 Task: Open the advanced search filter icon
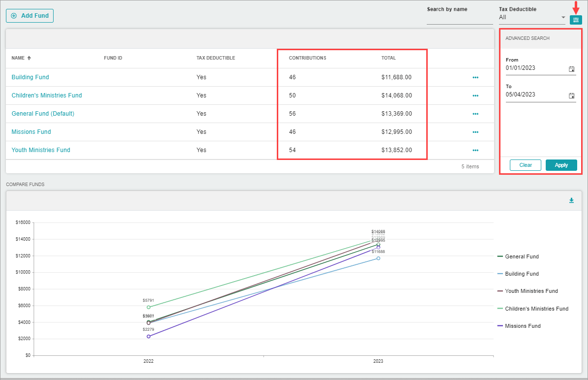tap(576, 20)
